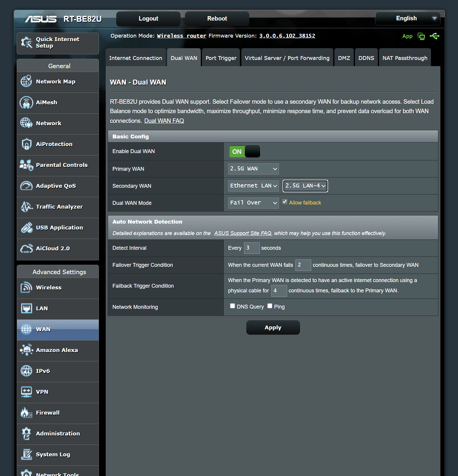Click the ASUS logo

pos(41,19)
